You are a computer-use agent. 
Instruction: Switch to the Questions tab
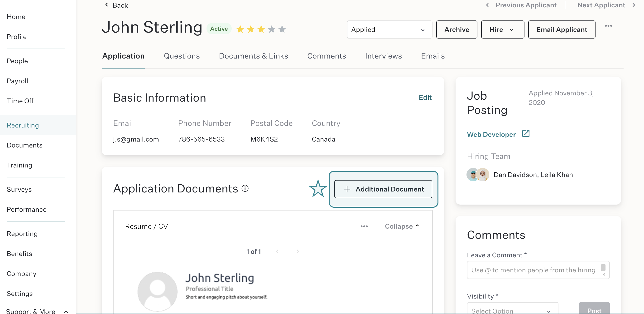click(182, 56)
